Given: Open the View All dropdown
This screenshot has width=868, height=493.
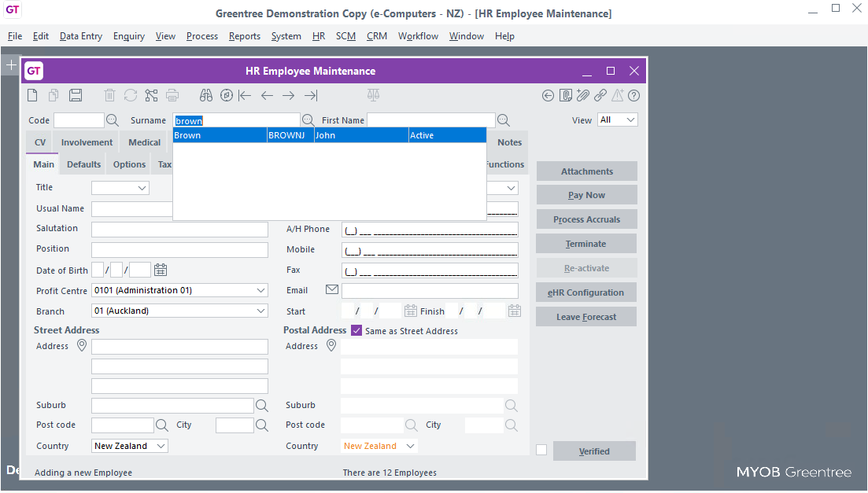Looking at the screenshot, I should pos(618,120).
